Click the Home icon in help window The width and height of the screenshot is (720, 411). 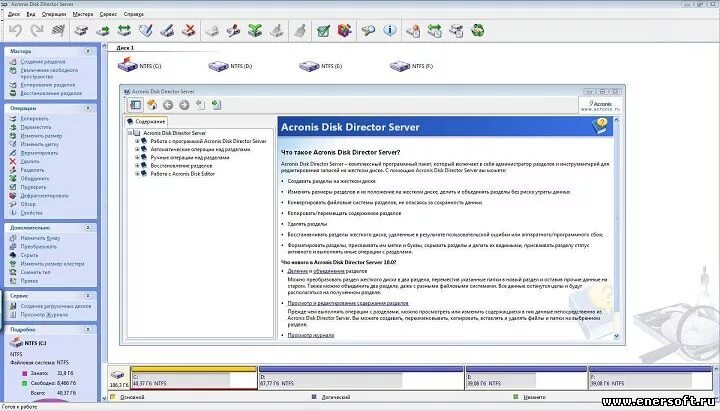(x=152, y=105)
